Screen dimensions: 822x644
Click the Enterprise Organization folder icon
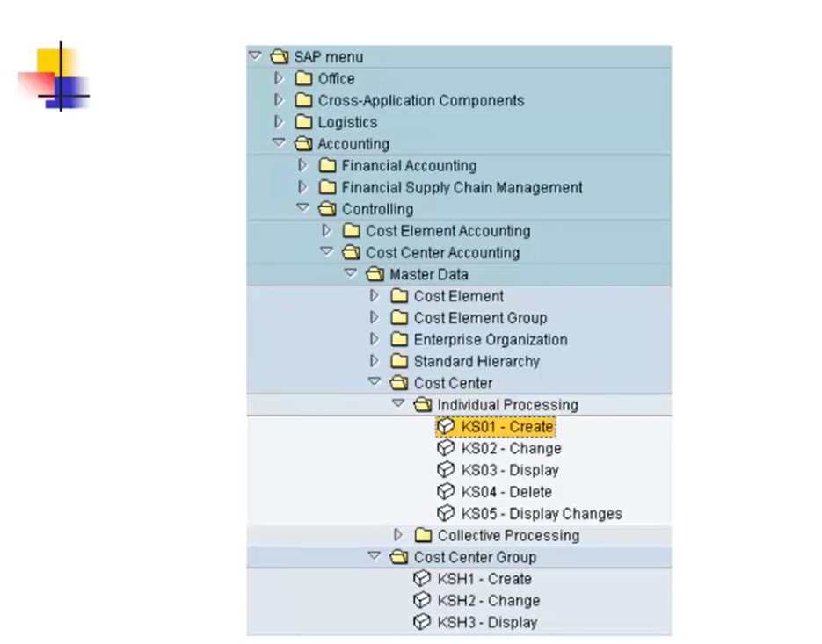click(x=399, y=339)
